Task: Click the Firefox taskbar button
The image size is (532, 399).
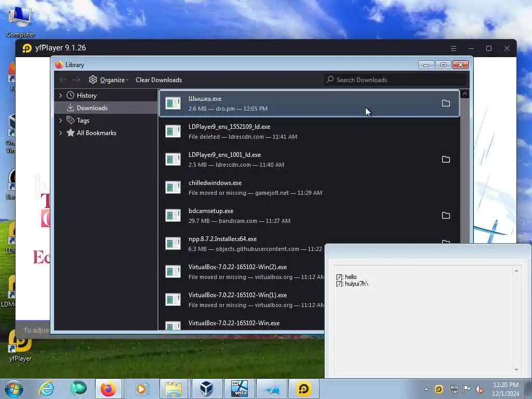Action: (x=108, y=389)
